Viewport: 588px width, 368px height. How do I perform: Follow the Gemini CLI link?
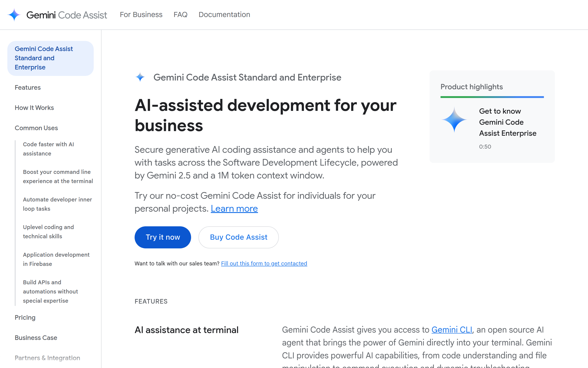(452, 330)
